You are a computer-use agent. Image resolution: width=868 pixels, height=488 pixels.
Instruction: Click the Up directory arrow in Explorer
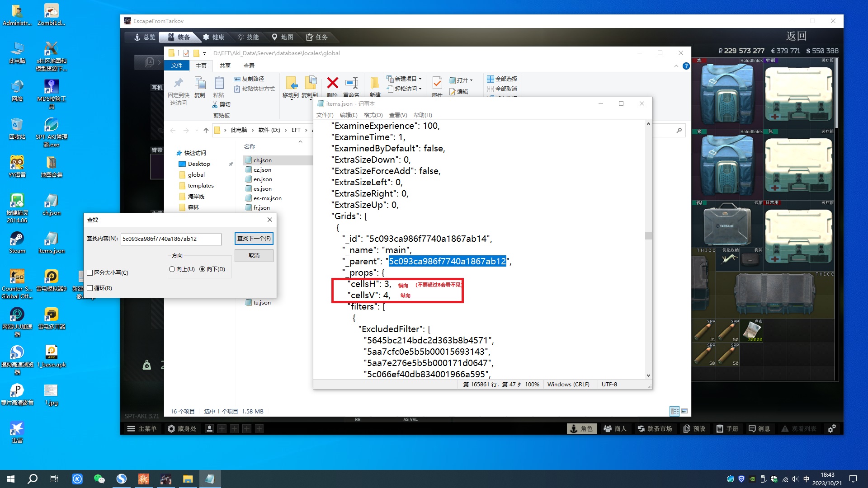(206, 130)
